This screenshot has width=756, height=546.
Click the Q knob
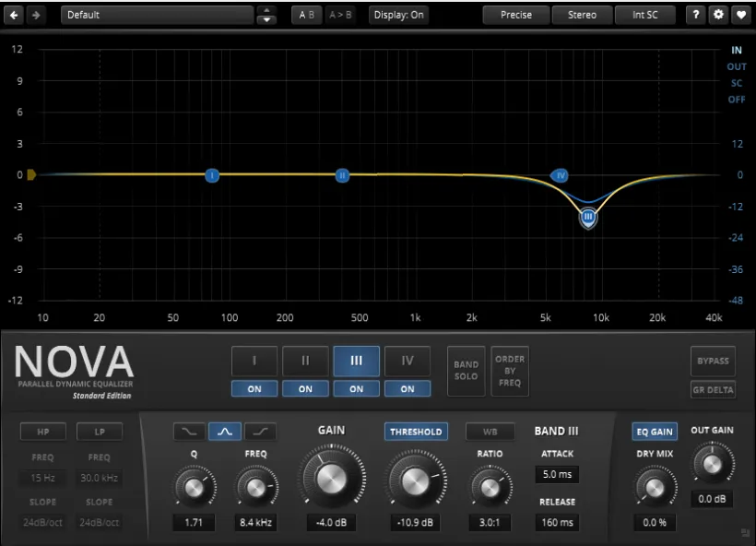(194, 488)
